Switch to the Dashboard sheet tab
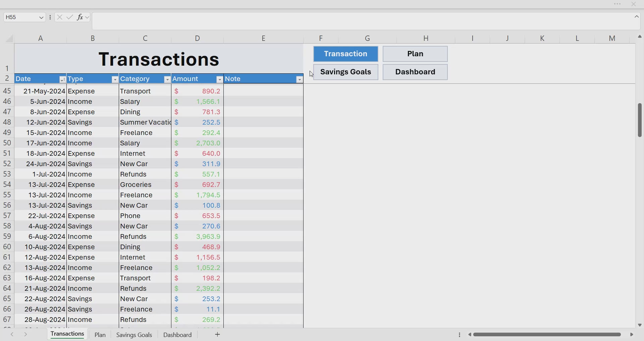Image resolution: width=644 pixels, height=341 pixels. (177, 335)
